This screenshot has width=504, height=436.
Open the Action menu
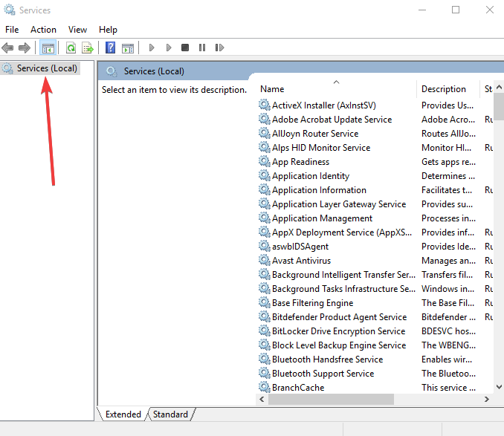coord(43,30)
